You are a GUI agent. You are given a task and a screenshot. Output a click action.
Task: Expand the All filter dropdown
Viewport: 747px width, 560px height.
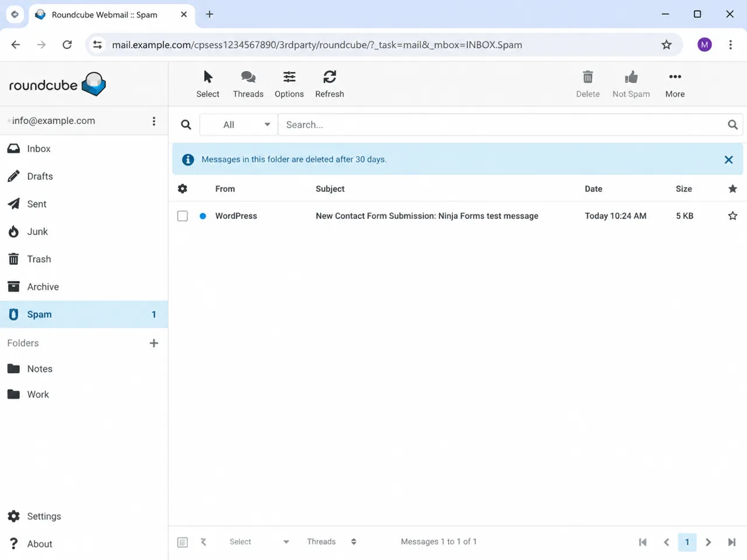[x=239, y=124]
